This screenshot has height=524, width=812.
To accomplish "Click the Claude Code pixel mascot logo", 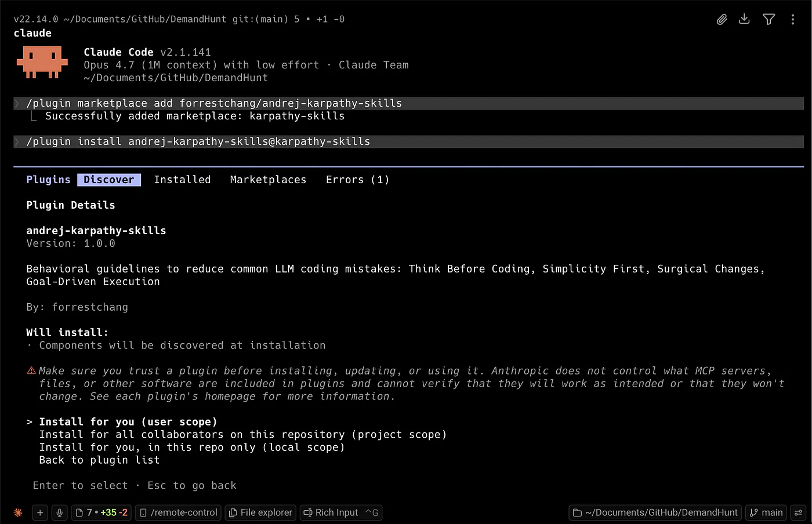I will (42, 62).
